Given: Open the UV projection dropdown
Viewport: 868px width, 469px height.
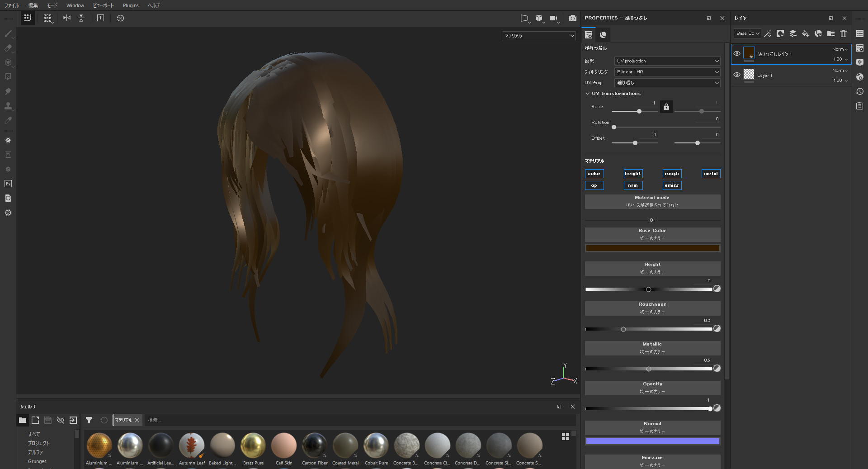Looking at the screenshot, I should click(x=667, y=61).
